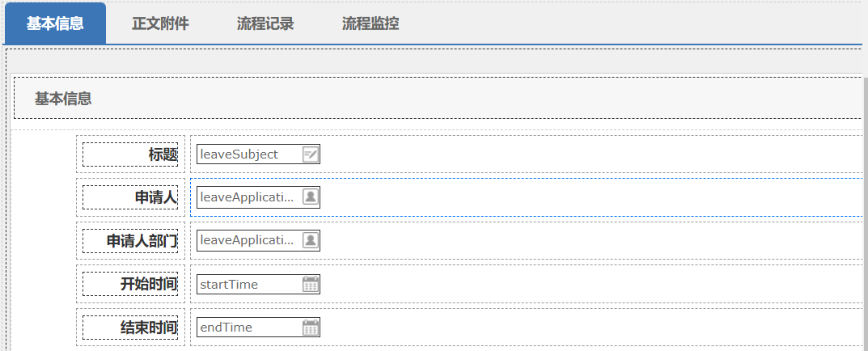Select the 申请人 label box
The width and height of the screenshot is (868, 351).
[130, 197]
